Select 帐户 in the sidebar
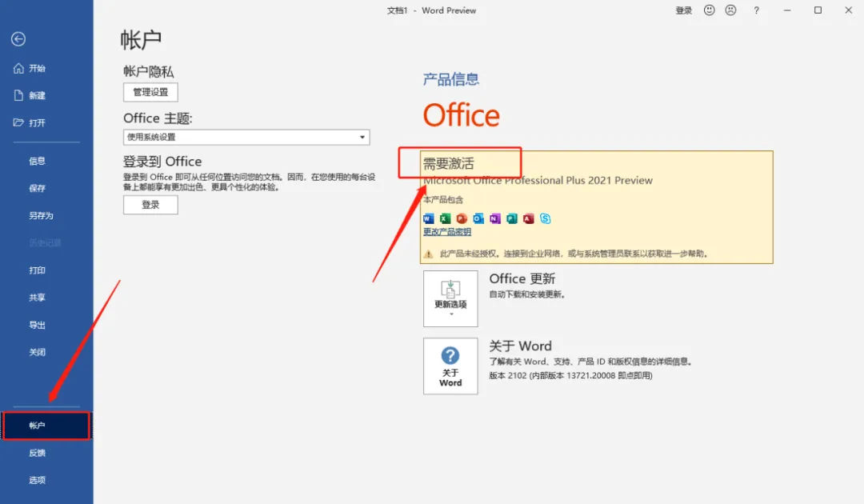Image resolution: width=864 pixels, height=504 pixels. pos(46,426)
